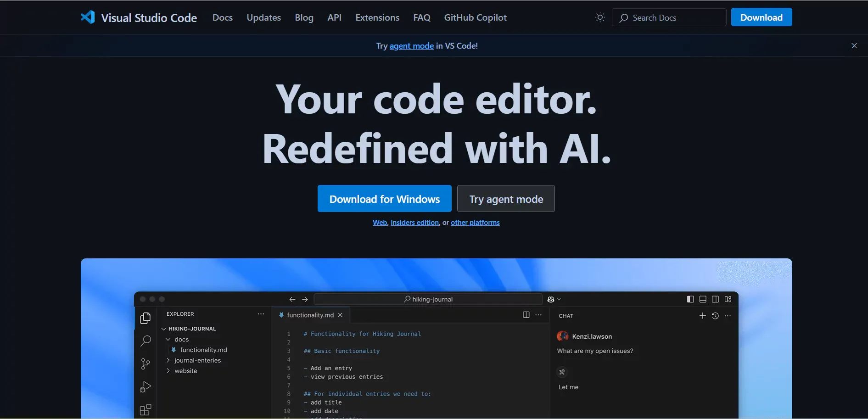Open the Extensions blocks icon

[146, 410]
